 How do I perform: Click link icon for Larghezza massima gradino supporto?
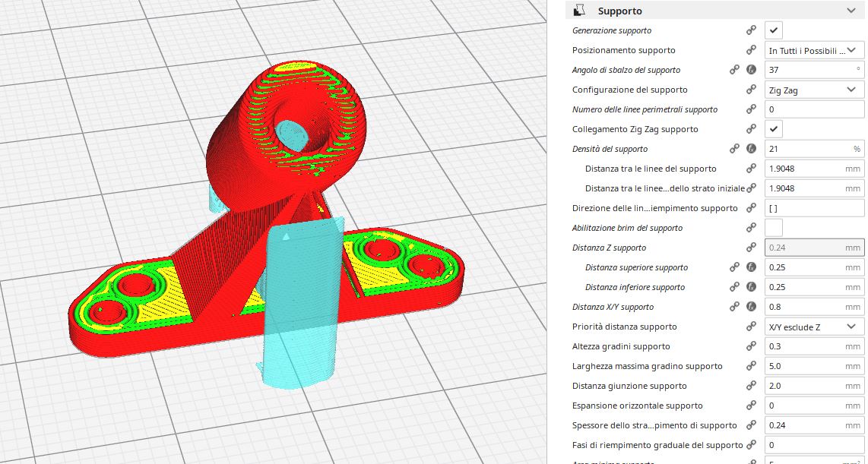(751, 366)
